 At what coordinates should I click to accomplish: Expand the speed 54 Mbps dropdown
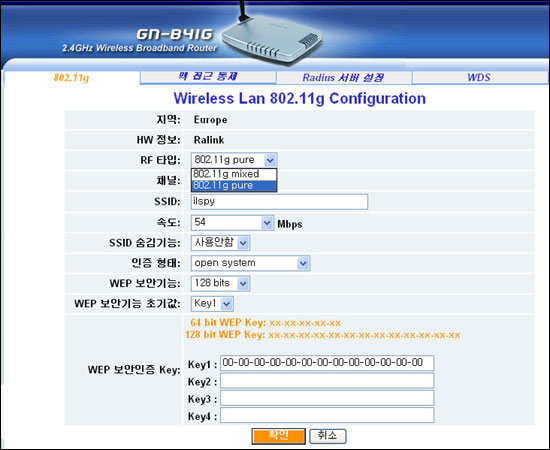point(267,223)
